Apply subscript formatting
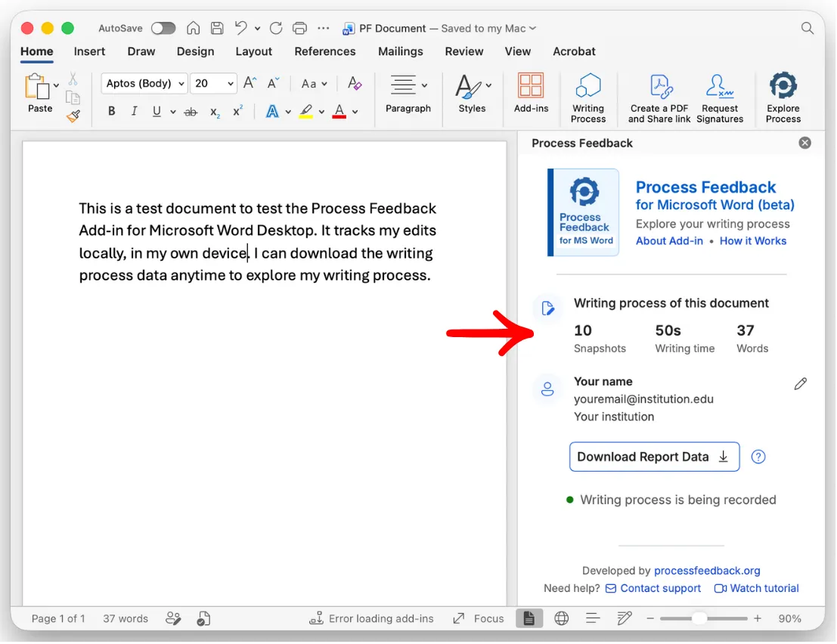This screenshot has height=644, width=837. 215,112
